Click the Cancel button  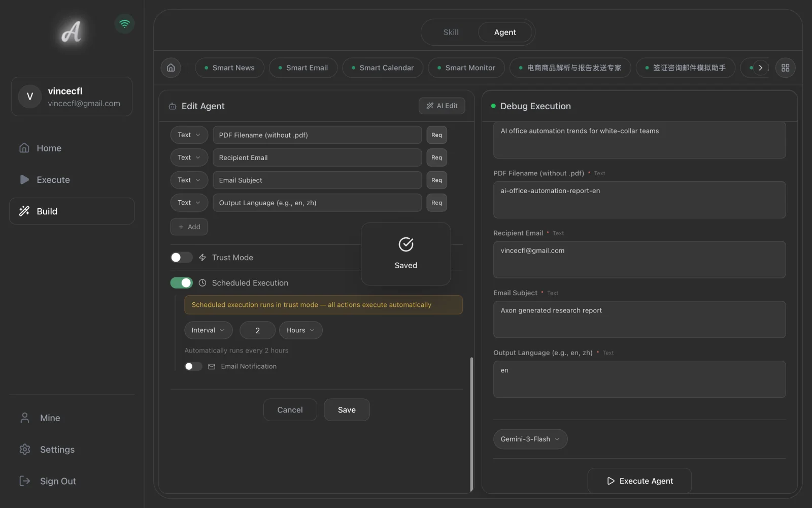290,410
